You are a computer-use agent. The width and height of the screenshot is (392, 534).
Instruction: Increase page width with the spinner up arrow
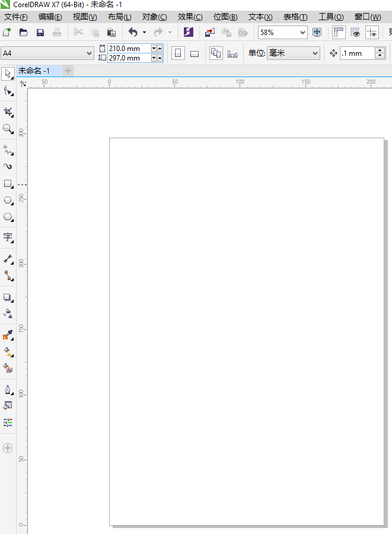(160, 49)
